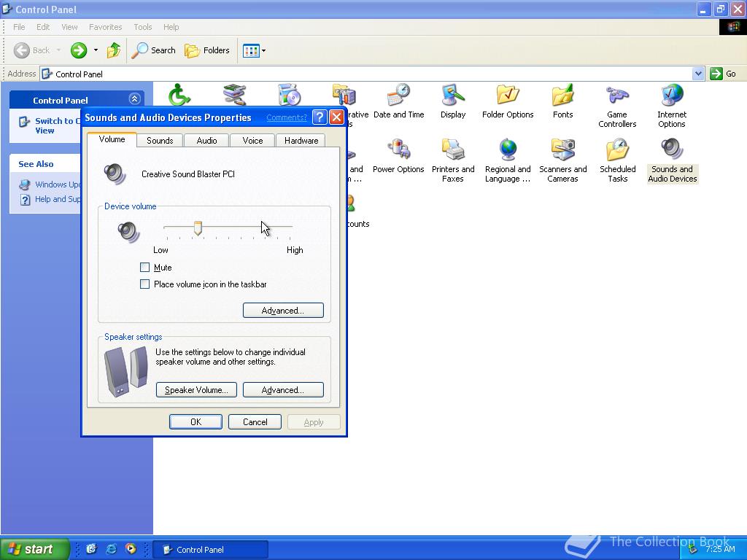
Task: Open the Add Hardware icon
Action: pyautogui.click(x=234, y=94)
